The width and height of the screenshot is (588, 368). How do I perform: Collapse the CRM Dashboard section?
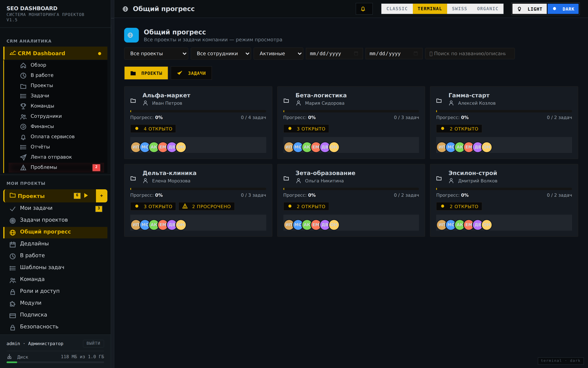(55, 53)
